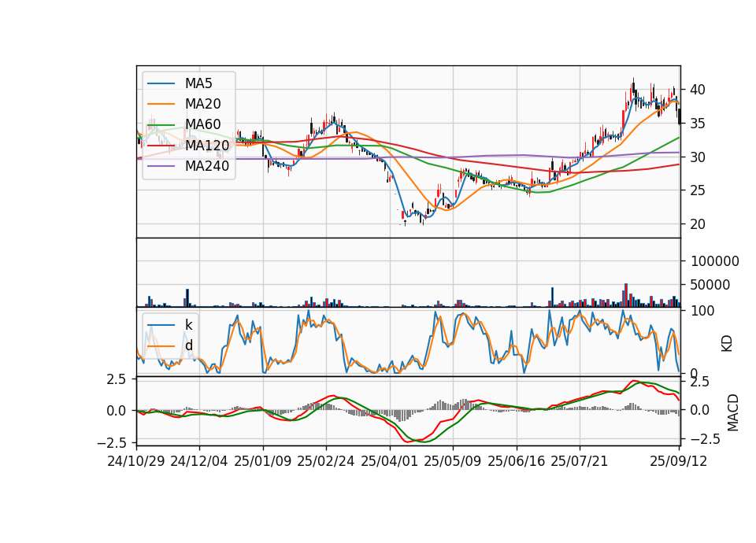The image size is (756, 543).
Task: Click the date label 25/09/12
Action: [x=679, y=461]
